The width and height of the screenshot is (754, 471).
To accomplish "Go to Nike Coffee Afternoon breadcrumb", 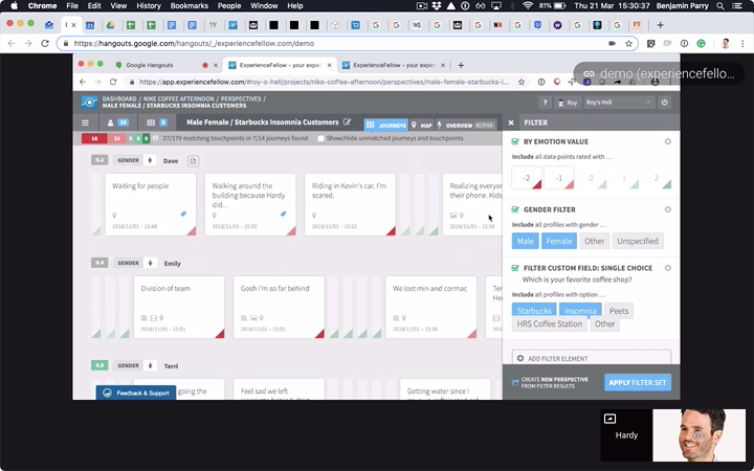I will coord(178,99).
